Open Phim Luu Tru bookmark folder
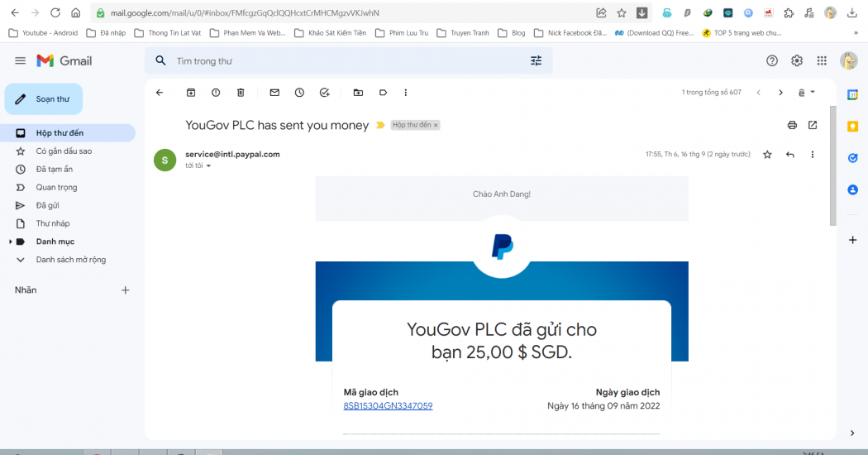 (x=402, y=33)
